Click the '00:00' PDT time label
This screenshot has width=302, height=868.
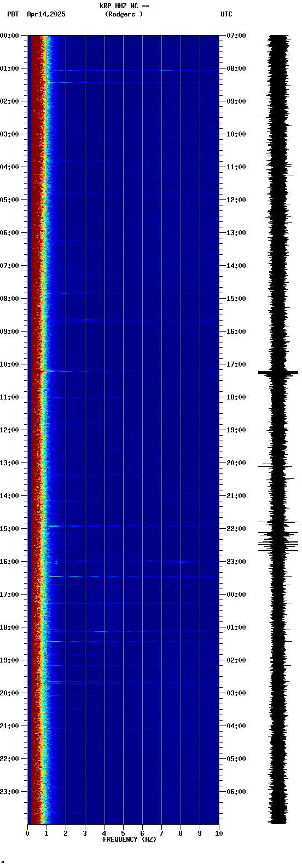pos(9,36)
